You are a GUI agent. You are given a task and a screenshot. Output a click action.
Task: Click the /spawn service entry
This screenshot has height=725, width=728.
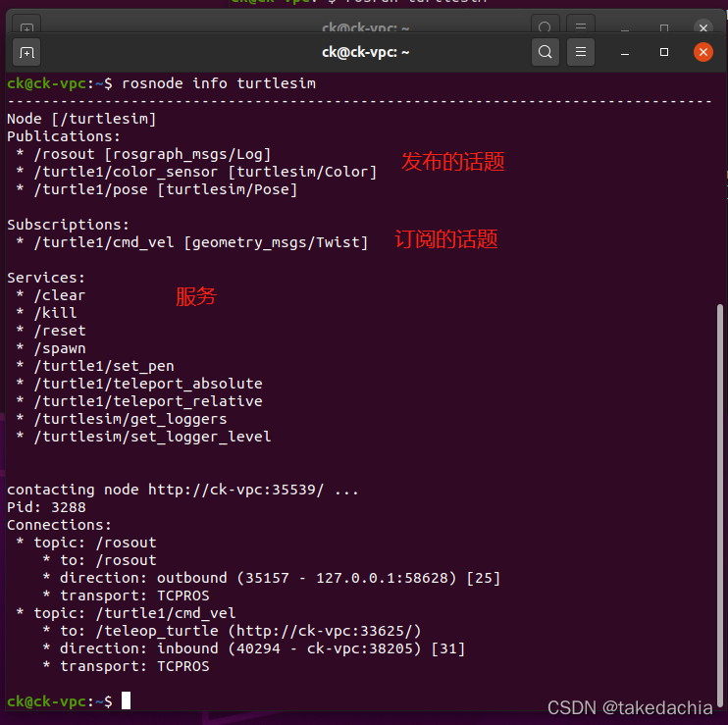click(x=60, y=348)
